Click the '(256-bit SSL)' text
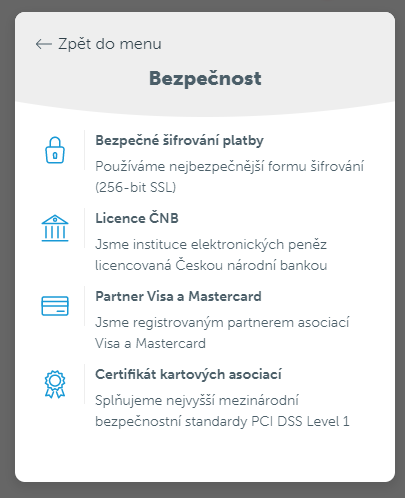This screenshot has width=405, height=498. click(135, 187)
